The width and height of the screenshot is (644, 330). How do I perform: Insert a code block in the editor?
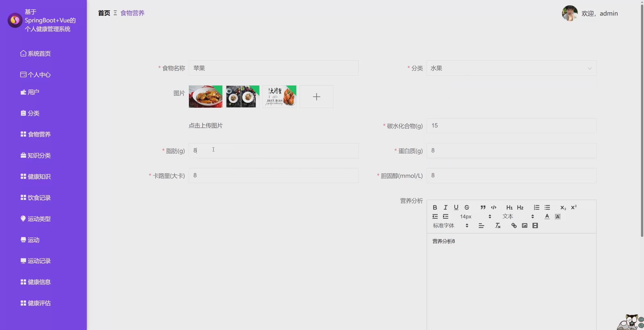click(x=493, y=207)
